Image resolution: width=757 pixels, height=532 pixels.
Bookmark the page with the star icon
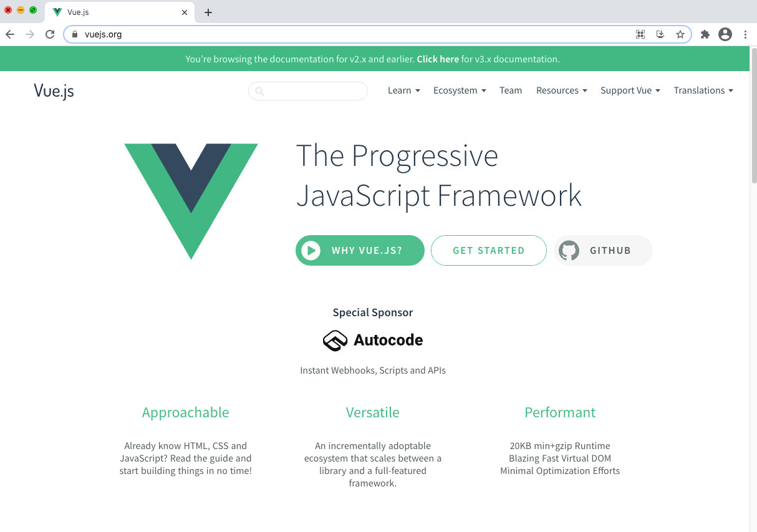click(680, 34)
